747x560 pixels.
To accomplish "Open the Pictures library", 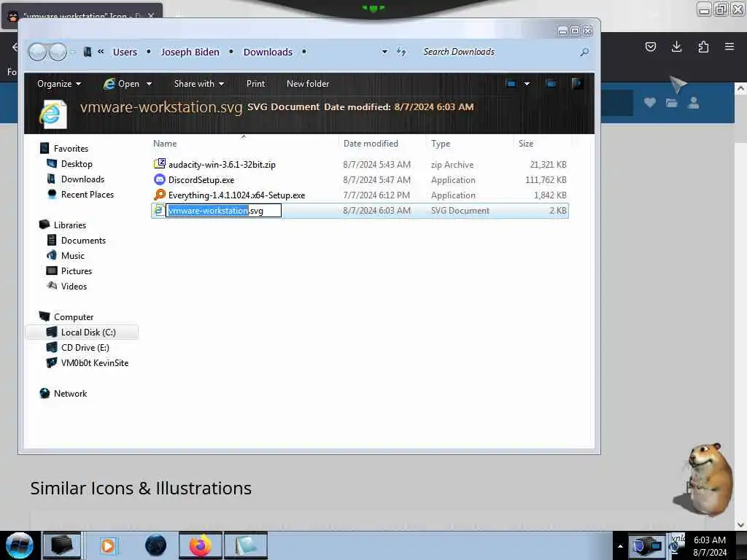I will tap(76, 271).
